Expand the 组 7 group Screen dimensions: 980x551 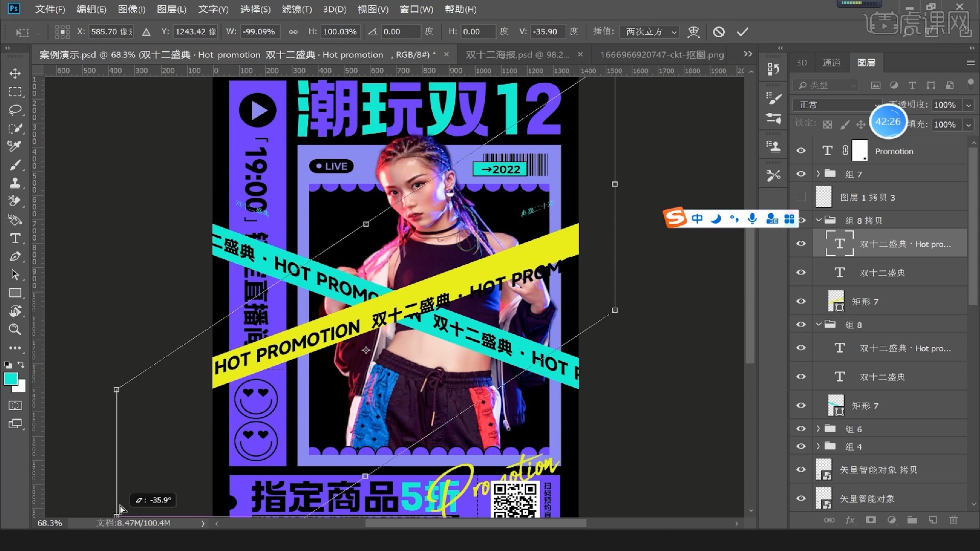(818, 174)
